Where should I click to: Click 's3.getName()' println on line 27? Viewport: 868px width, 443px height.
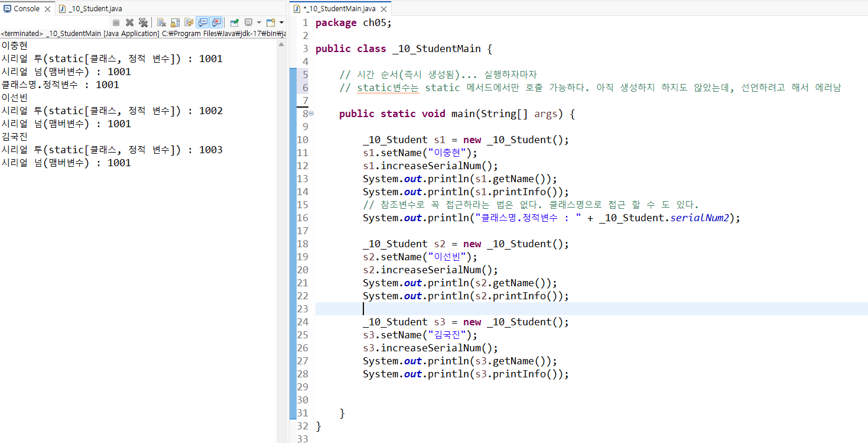tap(460, 361)
